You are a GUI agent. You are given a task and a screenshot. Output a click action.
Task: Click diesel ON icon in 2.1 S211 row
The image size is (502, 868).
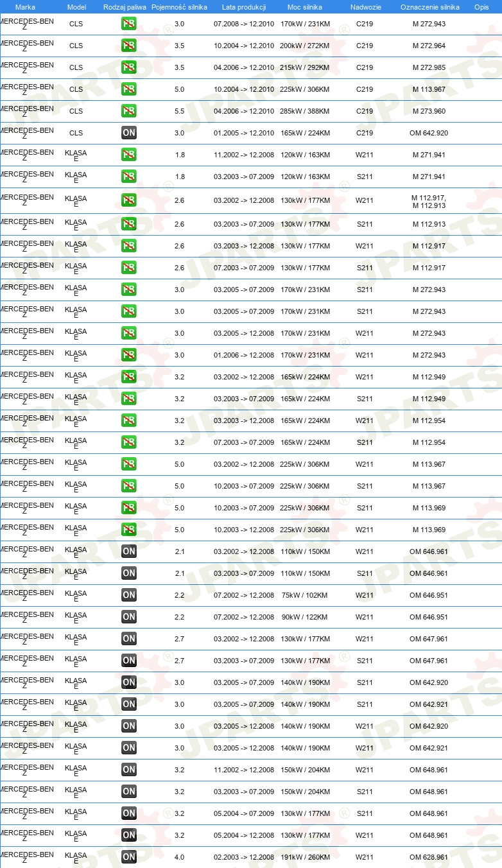pyautogui.click(x=129, y=573)
